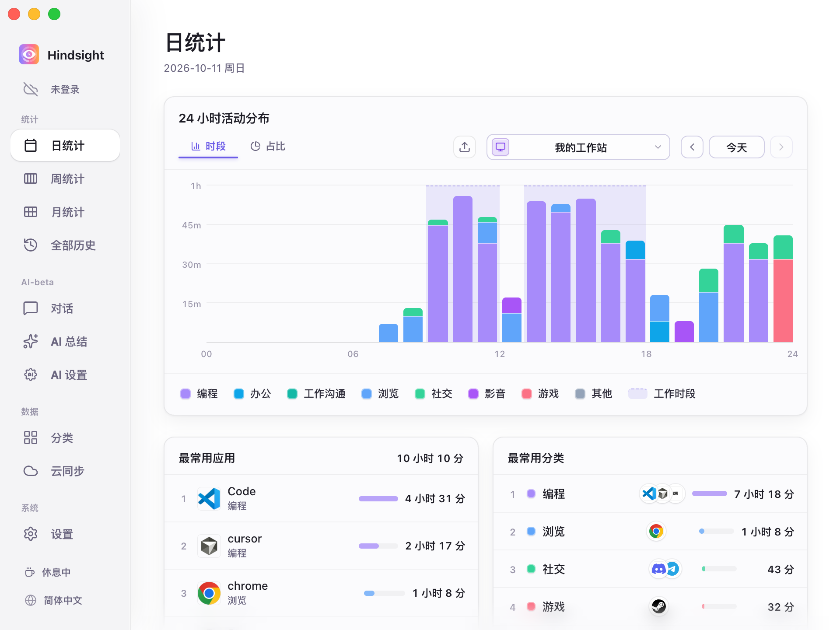
Task: Click the 休息中 coffee cup icon
Action: [30, 572]
